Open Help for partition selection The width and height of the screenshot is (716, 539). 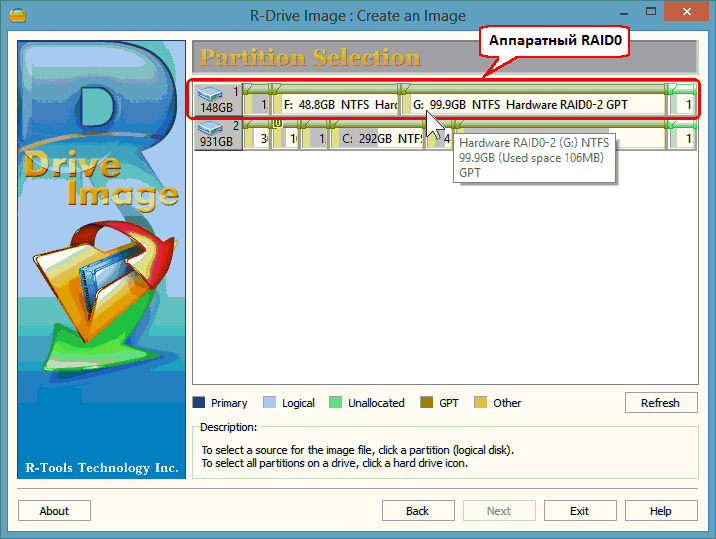tap(661, 510)
